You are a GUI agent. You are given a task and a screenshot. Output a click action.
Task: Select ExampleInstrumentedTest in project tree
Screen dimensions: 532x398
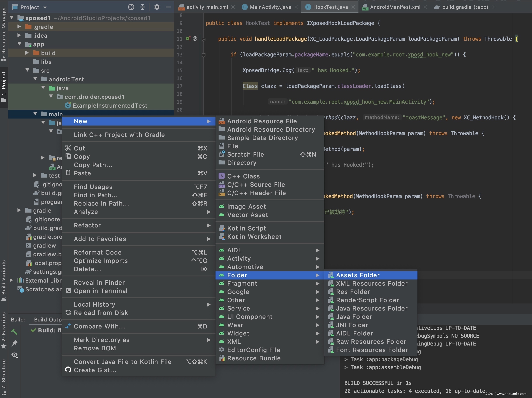110,106
